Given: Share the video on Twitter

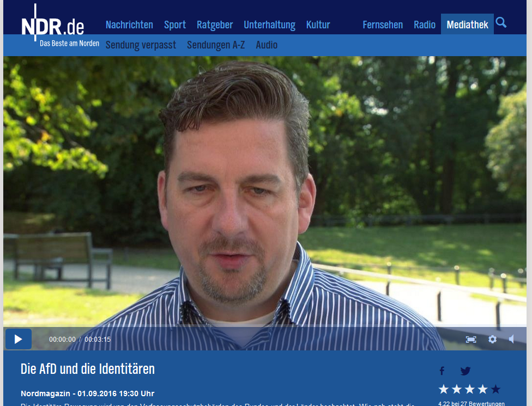Looking at the screenshot, I should 465,371.
